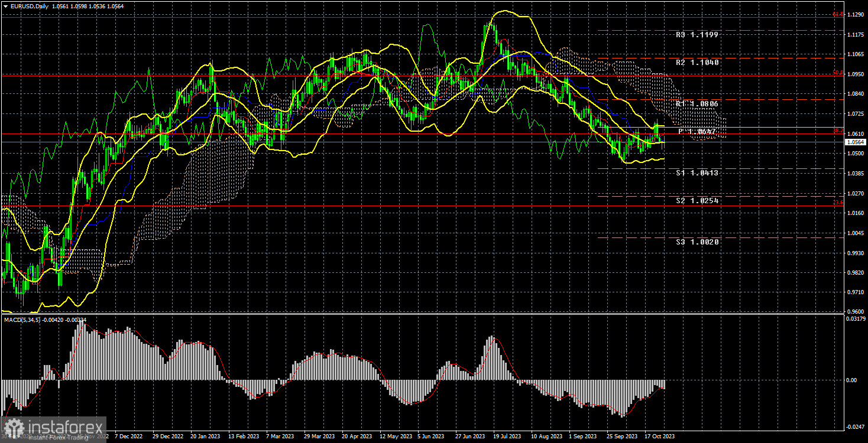Click the 27 Jun 2023 date label
The width and height of the screenshot is (868, 443).
coord(469,437)
